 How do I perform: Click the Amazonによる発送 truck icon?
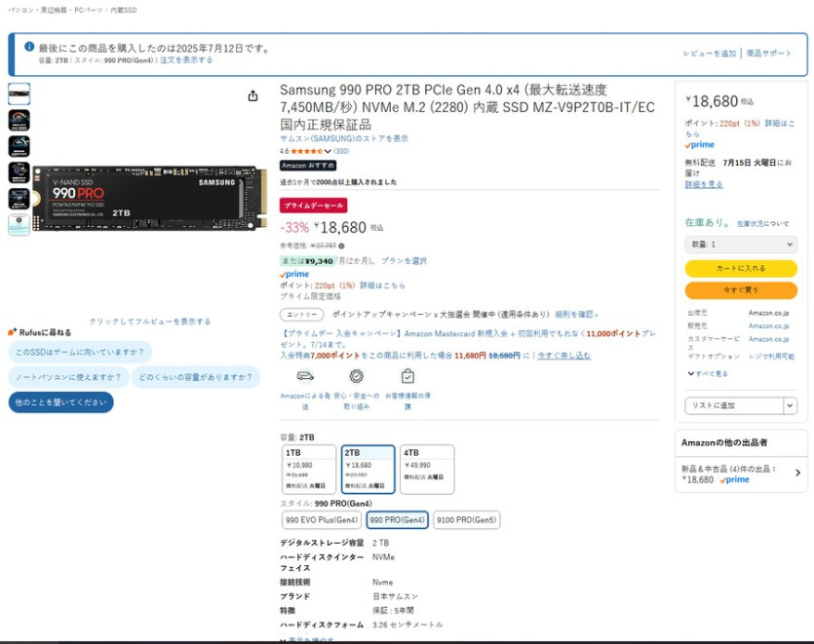pyautogui.click(x=304, y=376)
